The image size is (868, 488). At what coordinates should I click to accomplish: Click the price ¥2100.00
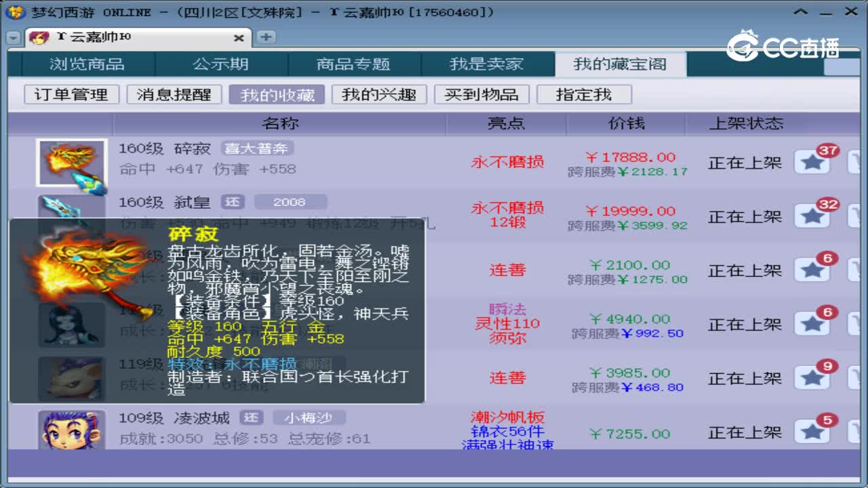click(x=630, y=265)
